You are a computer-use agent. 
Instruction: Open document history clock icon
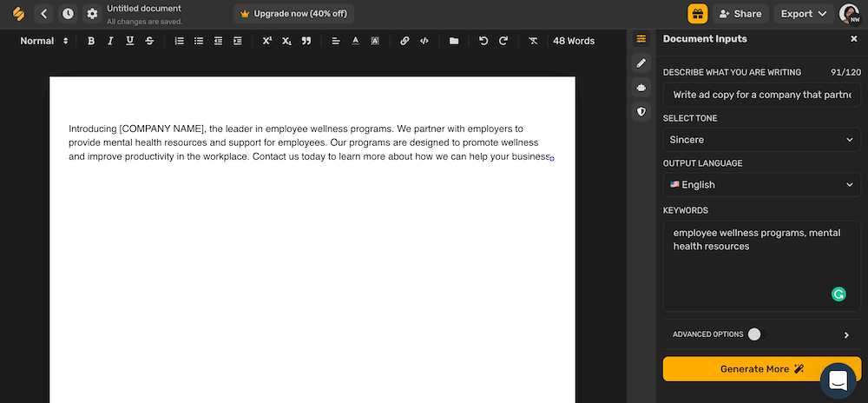coord(68,14)
